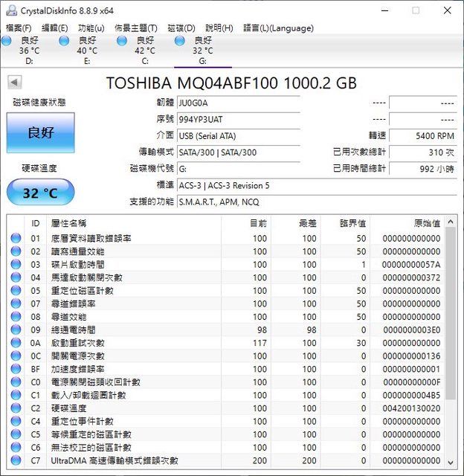The height and width of the screenshot is (476, 464).
Task: Click the status orb for attribute 05 row
Action: (16, 291)
